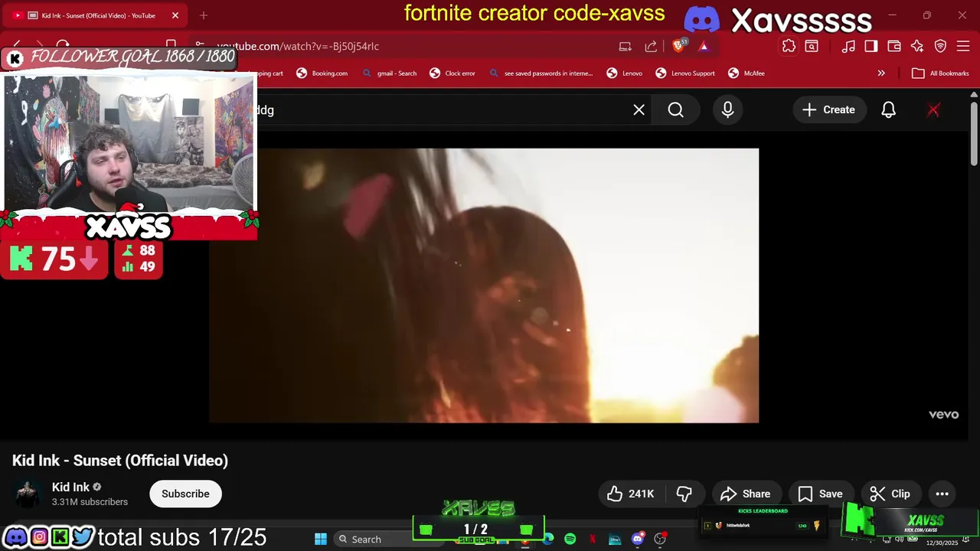Open the Brave VPN shield icon
Viewport: 980px width, 551px height.
(941, 46)
